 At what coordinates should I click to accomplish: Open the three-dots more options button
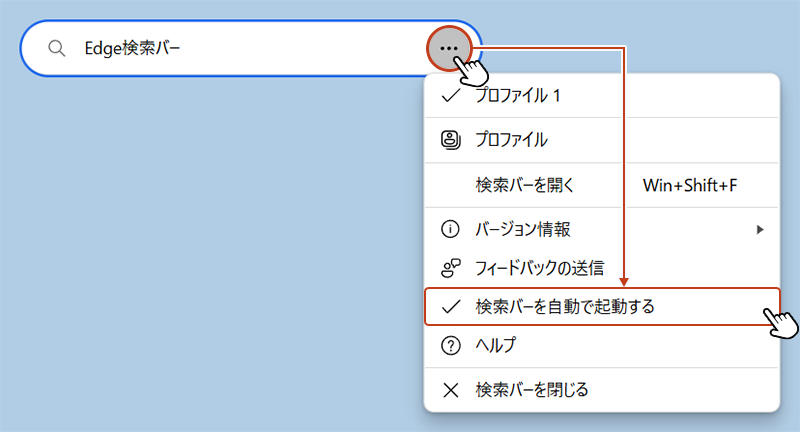point(449,48)
